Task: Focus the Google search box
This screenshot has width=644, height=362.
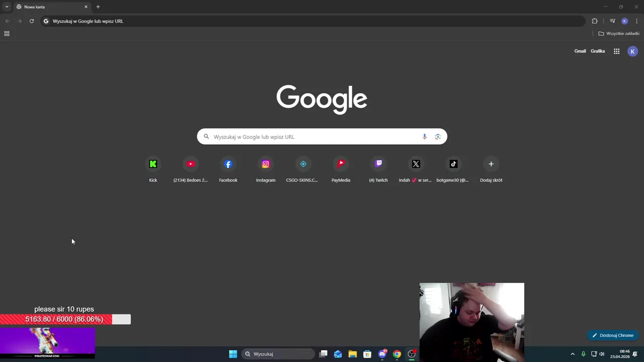Action: (x=322, y=137)
